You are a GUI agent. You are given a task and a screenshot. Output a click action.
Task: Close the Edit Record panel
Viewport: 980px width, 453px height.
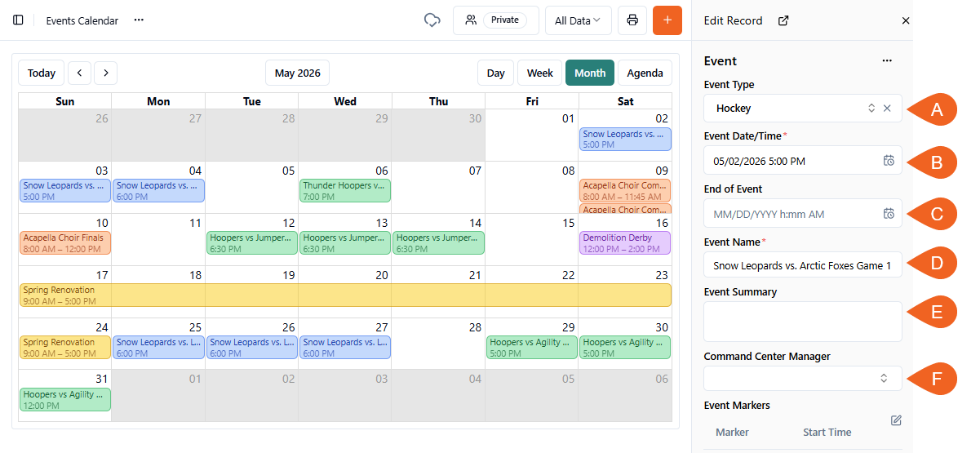906,21
